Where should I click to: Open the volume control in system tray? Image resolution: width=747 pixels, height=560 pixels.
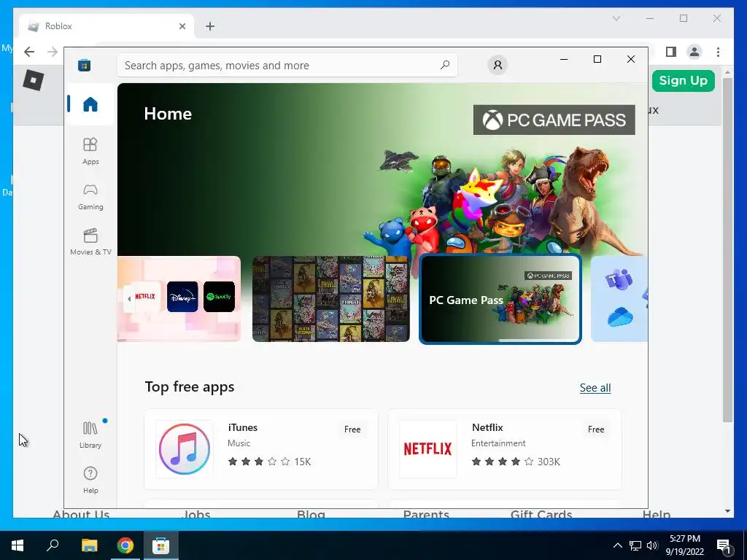[652, 545]
